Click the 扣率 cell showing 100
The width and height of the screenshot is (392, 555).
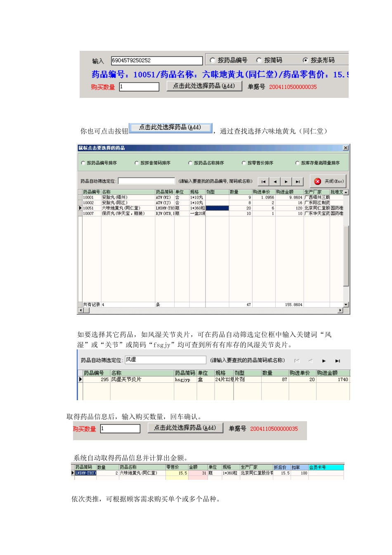tap(300, 473)
